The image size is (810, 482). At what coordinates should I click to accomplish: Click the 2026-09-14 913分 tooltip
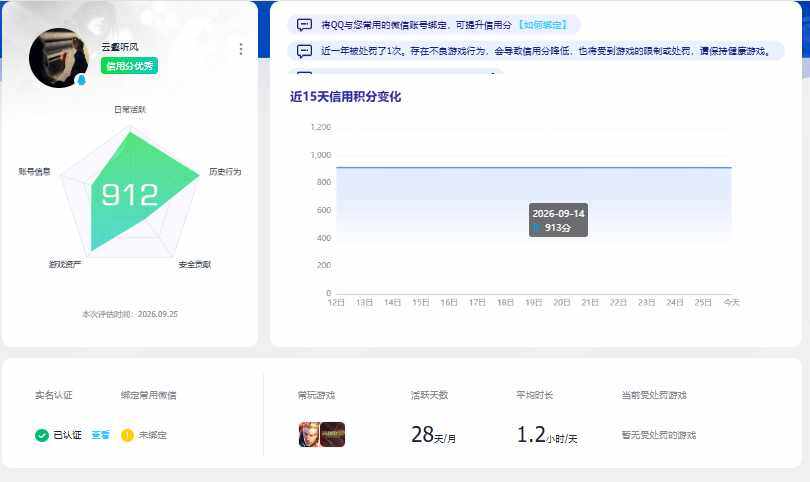coord(558,220)
